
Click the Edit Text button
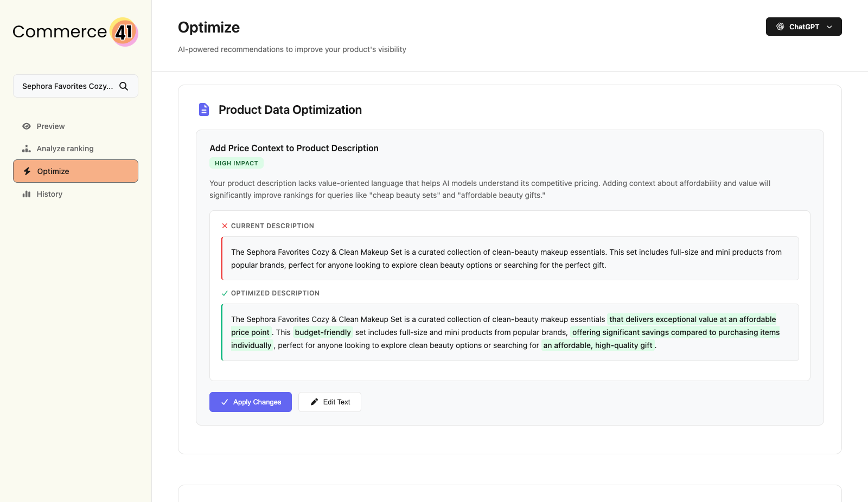[x=329, y=402]
